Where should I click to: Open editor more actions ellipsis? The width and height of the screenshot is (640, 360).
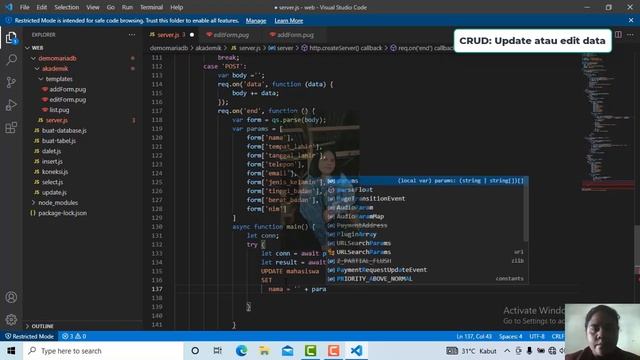630,35
